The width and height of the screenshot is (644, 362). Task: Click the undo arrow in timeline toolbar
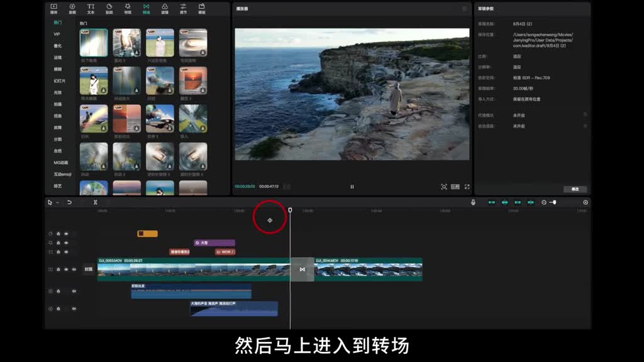pos(69,202)
